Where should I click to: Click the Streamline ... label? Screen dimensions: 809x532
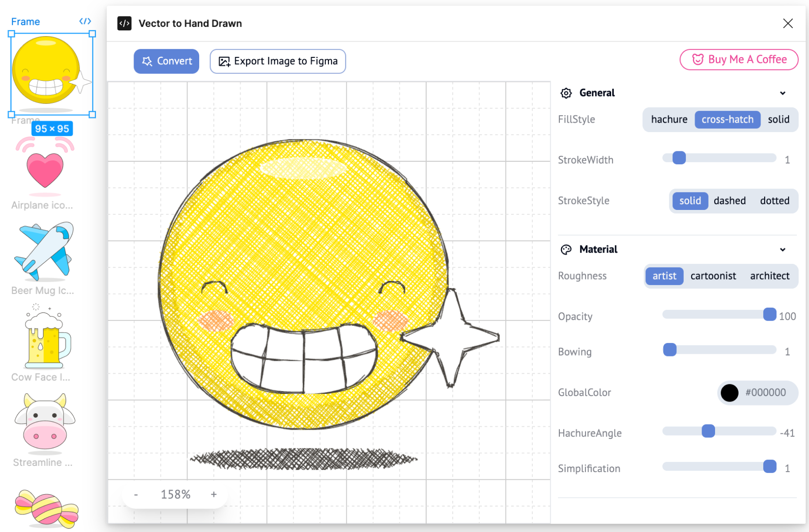click(x=43, y=462)
